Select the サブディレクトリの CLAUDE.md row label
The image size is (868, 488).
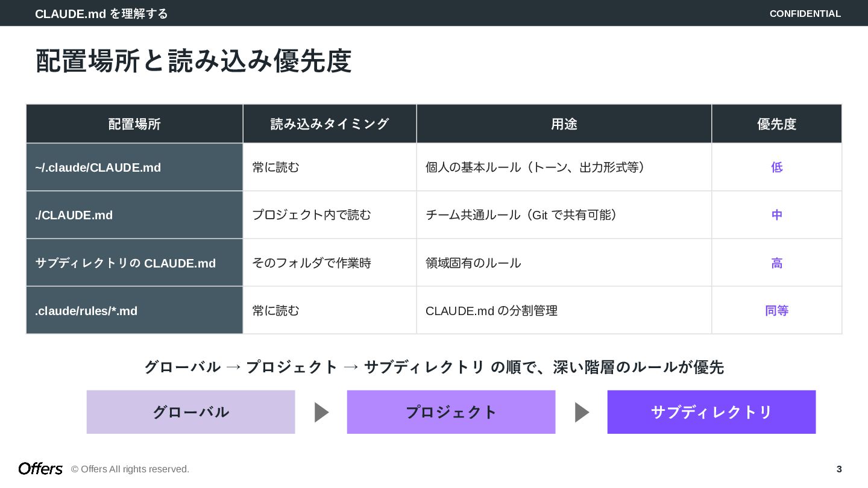point(125,263)
